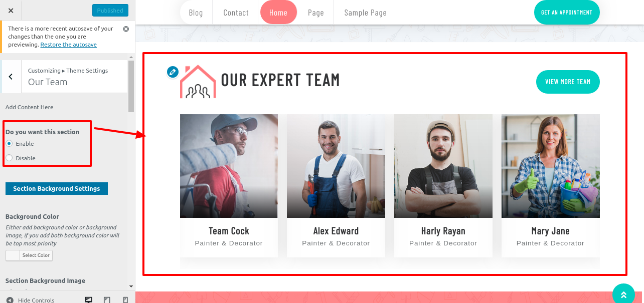The width and height of the screenshot is (644, 303).
Task: Open the Blog menu item
Action: coord(196,13)
